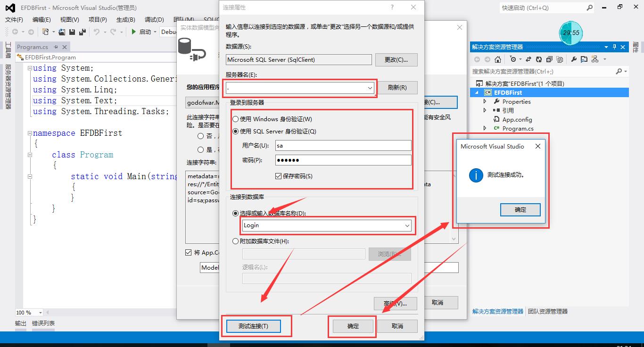Click Solution Explorer collapse all icon
The image size is (644, 347).
click(549, 59)
